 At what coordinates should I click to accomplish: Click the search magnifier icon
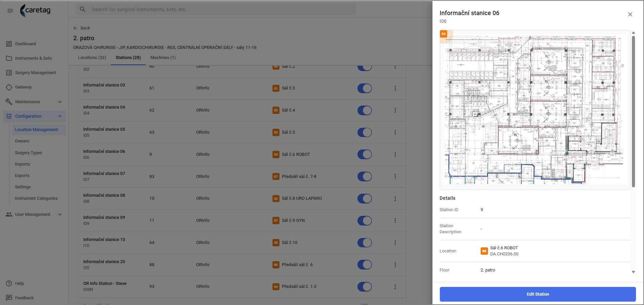click(82, 9)
